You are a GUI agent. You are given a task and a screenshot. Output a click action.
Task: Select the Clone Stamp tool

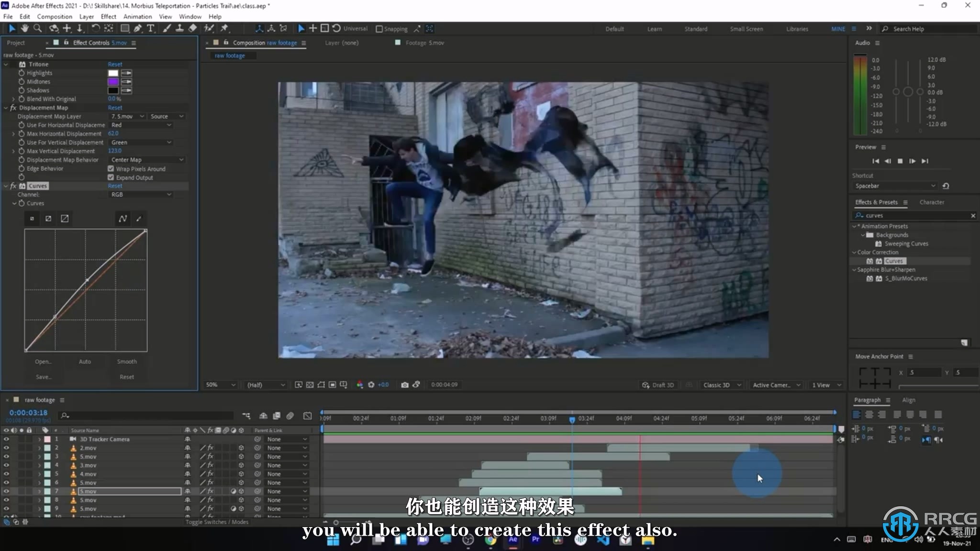(x=179, y=29)
